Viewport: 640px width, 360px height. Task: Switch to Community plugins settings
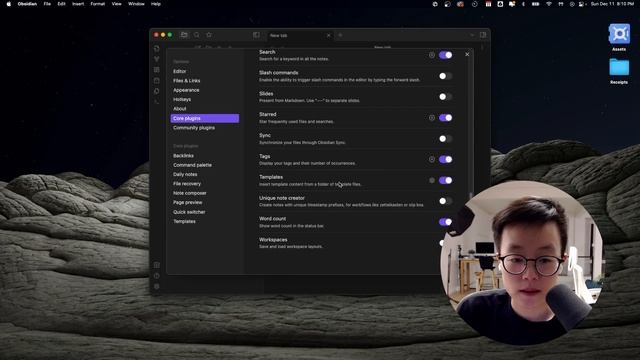click(x=205, y=128)
